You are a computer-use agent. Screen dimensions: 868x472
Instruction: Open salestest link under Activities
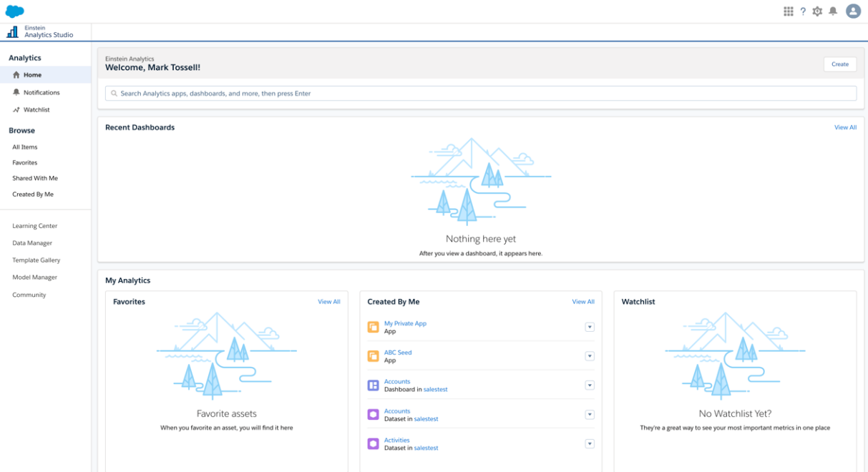426,448
